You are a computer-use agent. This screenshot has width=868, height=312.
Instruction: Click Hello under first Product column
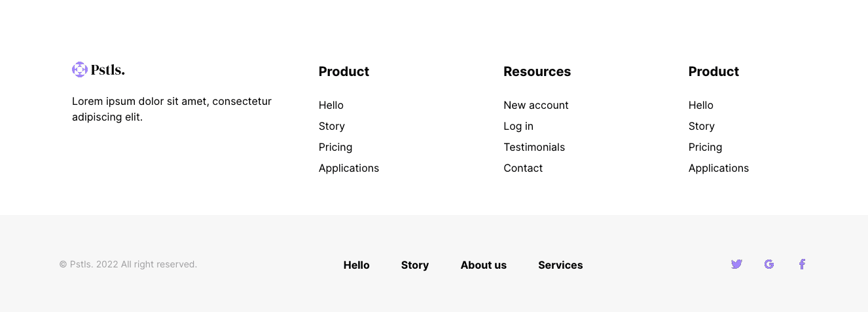[331, 106]
